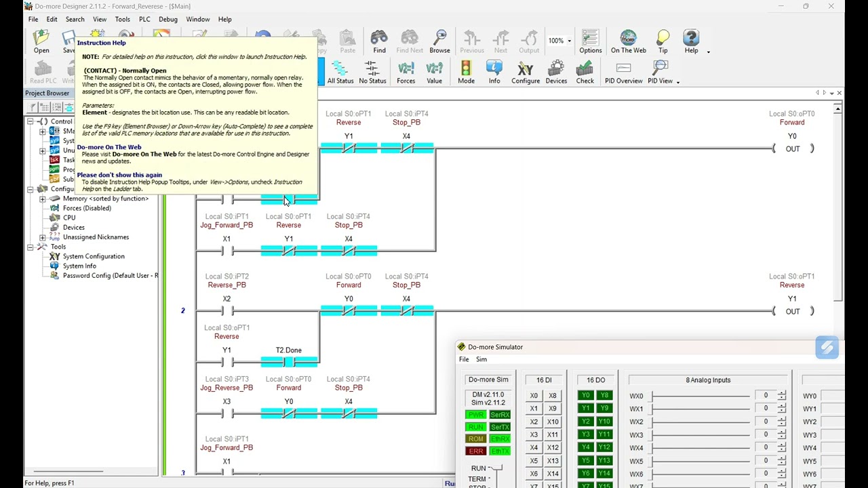Toggle input X10 in the simulator
Image resolution: width=868 pixels, height=488 pixels.
pyautogui.click(x=553, y=422)
